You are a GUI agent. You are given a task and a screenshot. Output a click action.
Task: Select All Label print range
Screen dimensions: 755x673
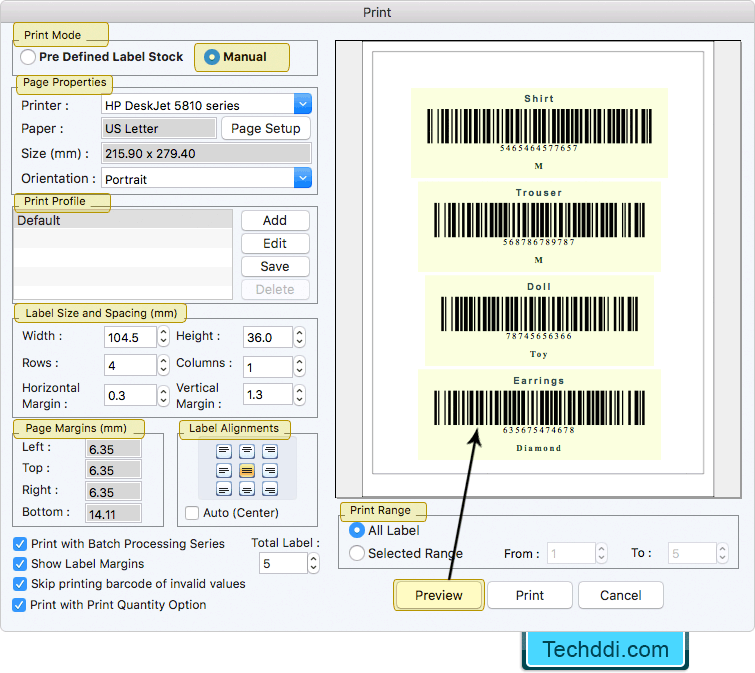click(x=357, y=530)
